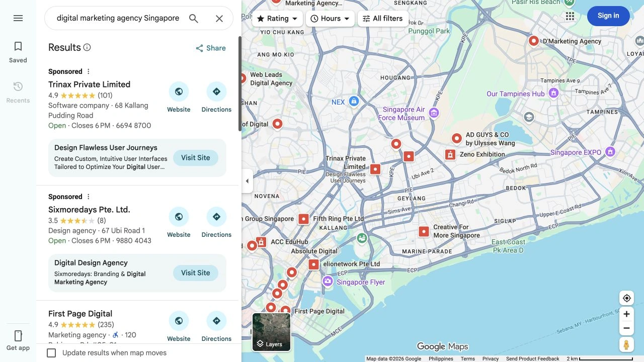Open options menu for Trinax sponsored ad

click(89, 71)
